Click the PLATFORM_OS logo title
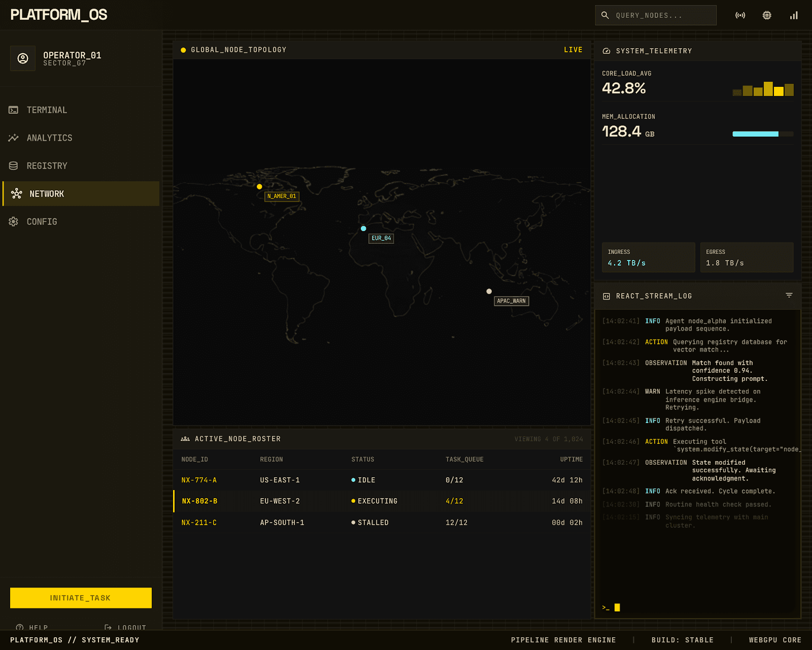 59,15
